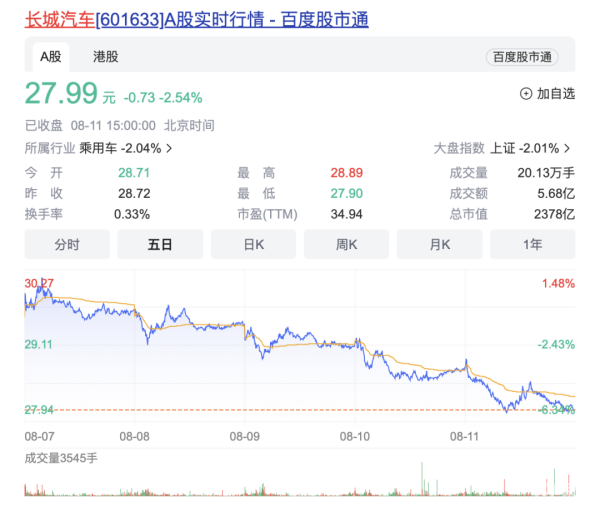Click the 加自选 watchlist label

[x=556, y=93]
